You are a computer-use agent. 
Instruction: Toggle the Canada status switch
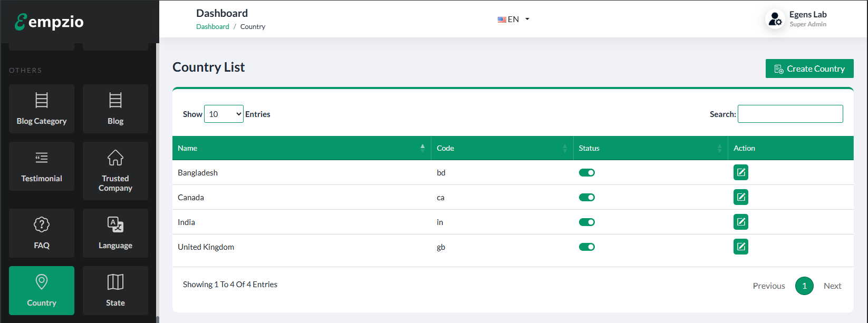click(x=586, y=197)
